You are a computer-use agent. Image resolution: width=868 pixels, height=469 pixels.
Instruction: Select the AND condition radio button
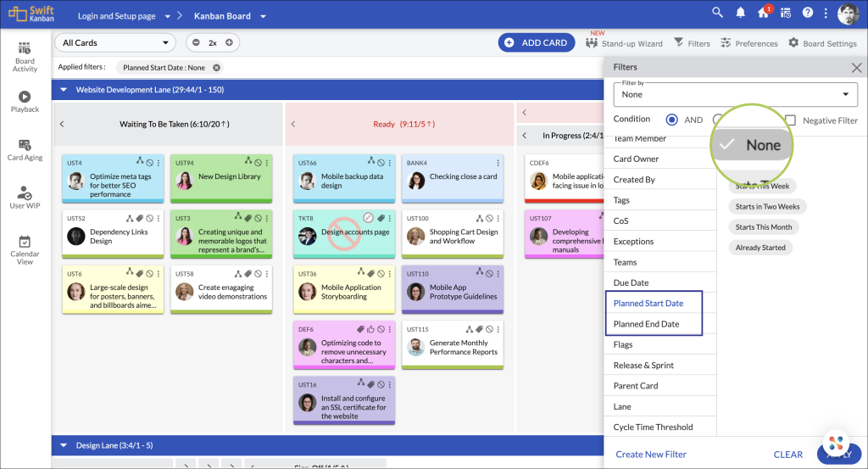pyautogui.click(x=671, y=120)
